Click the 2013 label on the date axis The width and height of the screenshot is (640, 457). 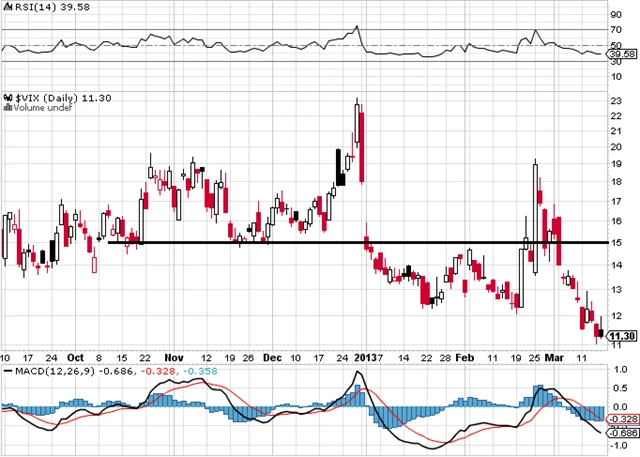365,356
